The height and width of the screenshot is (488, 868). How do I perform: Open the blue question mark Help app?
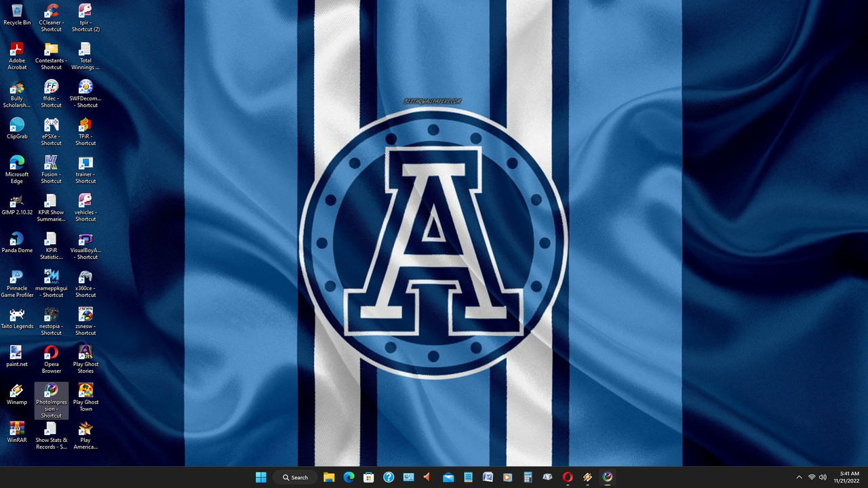tap(389, 477)
